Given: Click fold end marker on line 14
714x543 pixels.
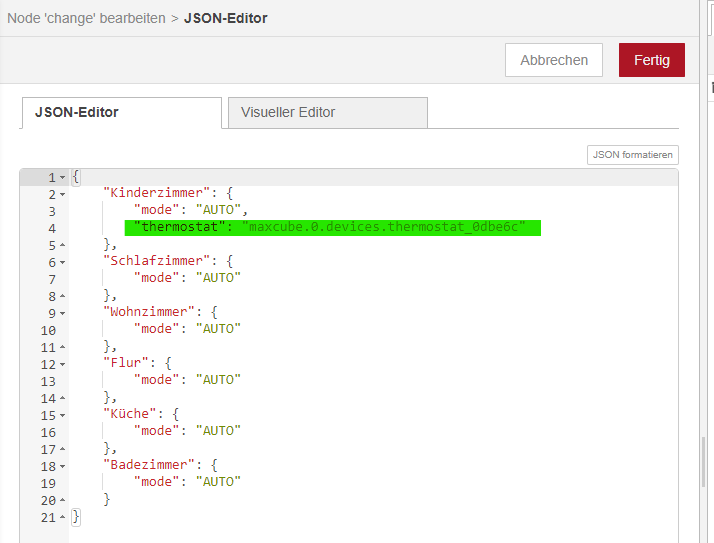Looking at the screenshot, I should click(62, 398).
